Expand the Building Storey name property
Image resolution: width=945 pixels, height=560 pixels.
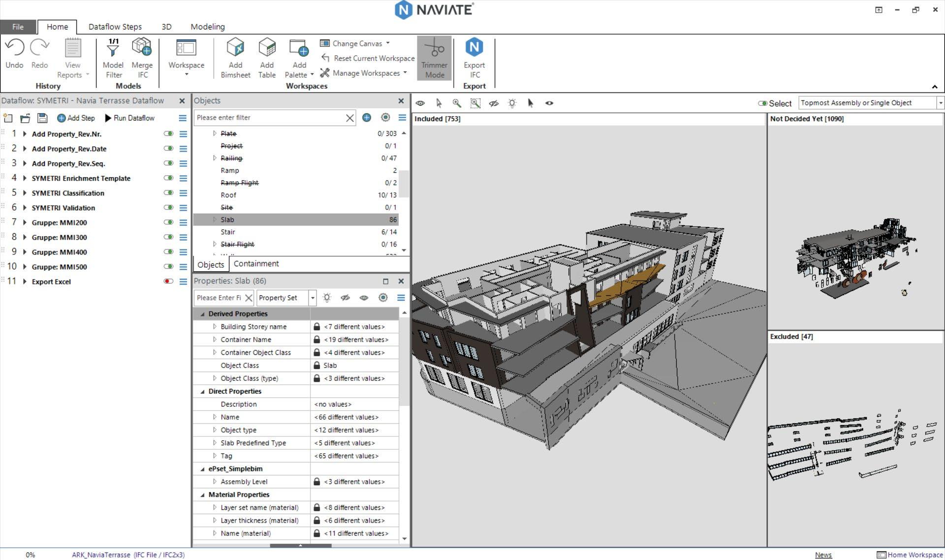click(215, 327)
